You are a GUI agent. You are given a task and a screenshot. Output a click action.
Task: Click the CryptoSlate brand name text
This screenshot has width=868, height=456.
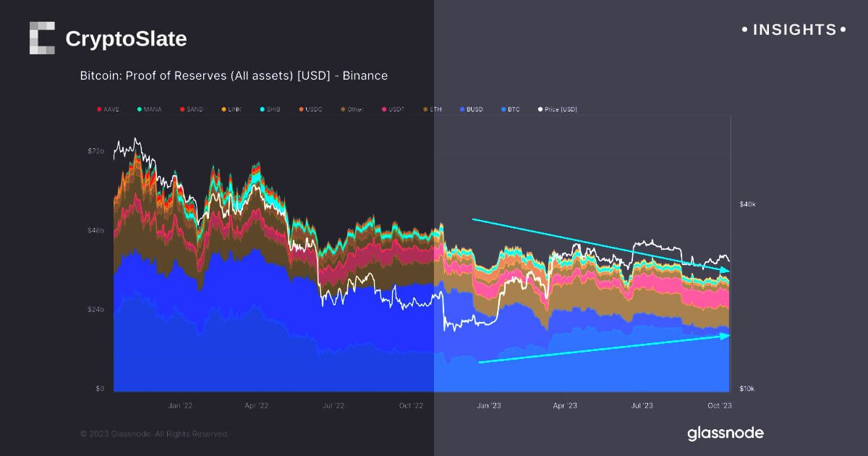pos(126,39)
